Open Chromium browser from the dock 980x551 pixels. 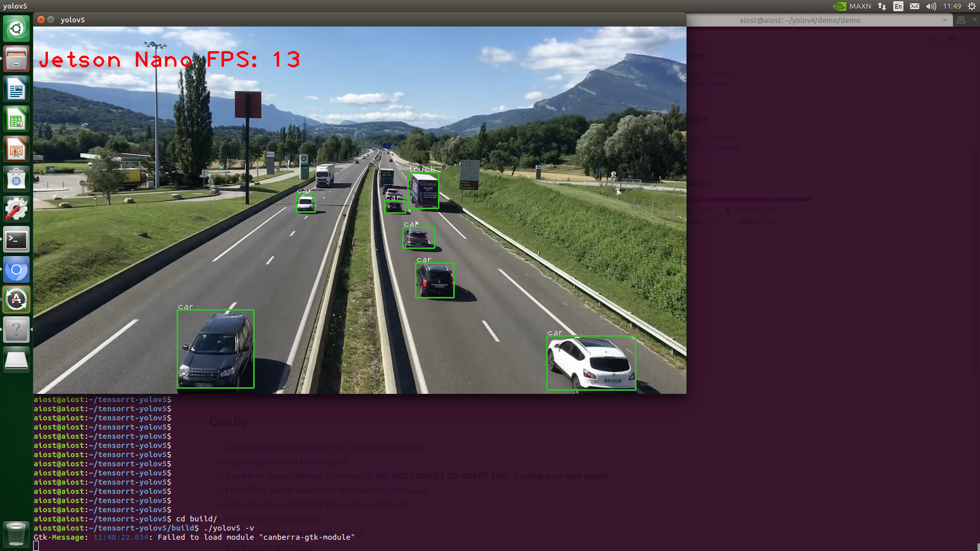(16, 269)
